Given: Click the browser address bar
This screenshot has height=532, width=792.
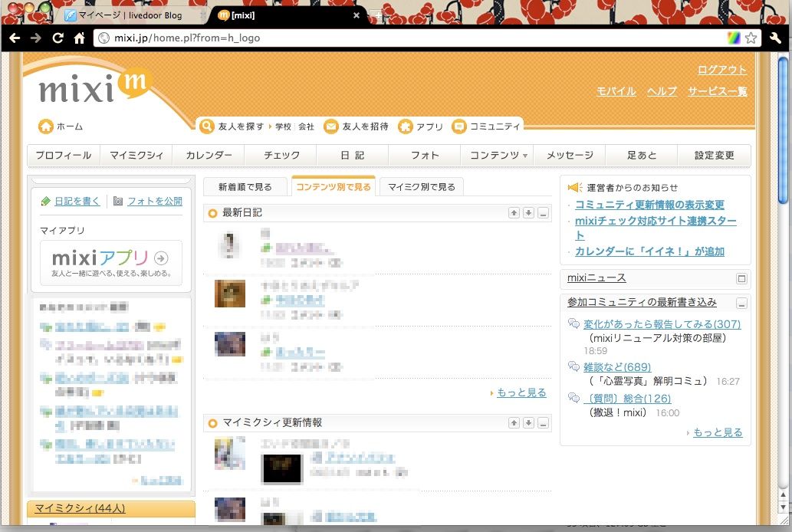Looking at the screenshot, I should click(307, 37).
